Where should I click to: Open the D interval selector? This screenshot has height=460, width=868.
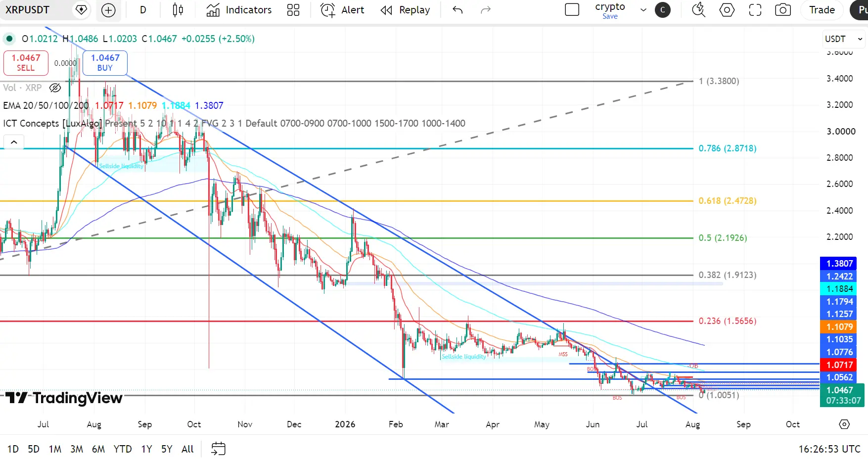coord(143,10)
